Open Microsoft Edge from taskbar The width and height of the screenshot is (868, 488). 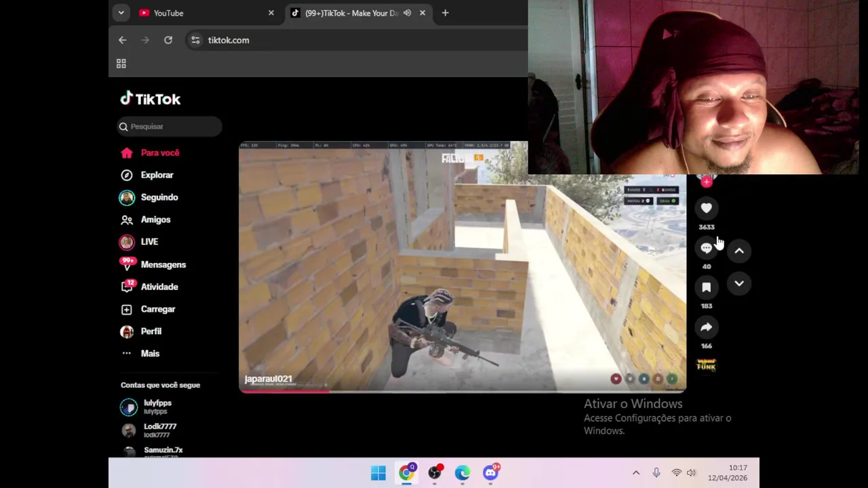462,473
